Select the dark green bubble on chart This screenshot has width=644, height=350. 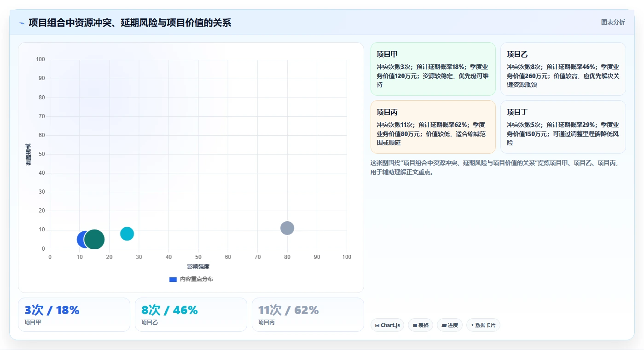[x=95, y=240]
